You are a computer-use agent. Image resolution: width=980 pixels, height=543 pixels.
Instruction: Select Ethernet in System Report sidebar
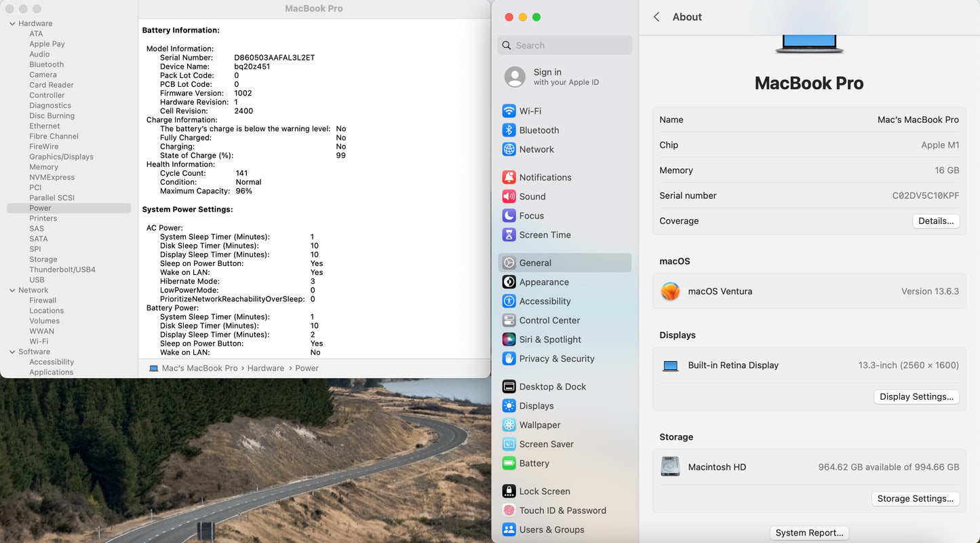point(45,126)
